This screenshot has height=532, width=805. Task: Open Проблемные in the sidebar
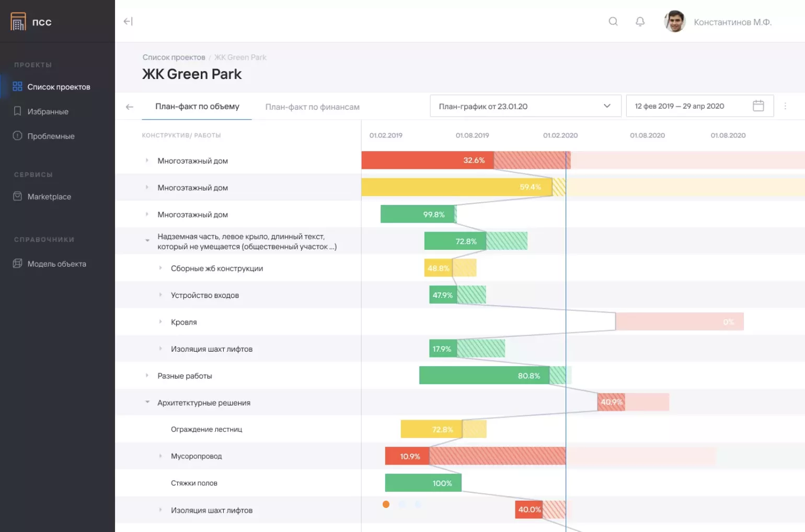coord(51,136)
